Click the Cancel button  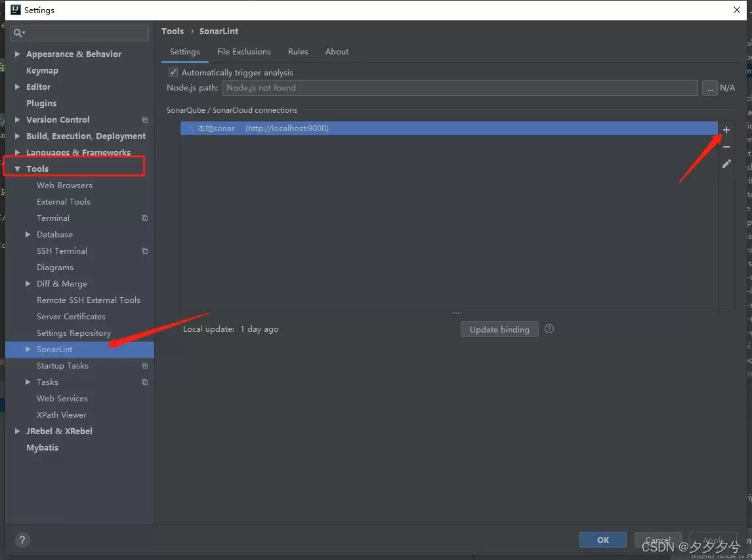pyautogui.click(x=658, y=540)
